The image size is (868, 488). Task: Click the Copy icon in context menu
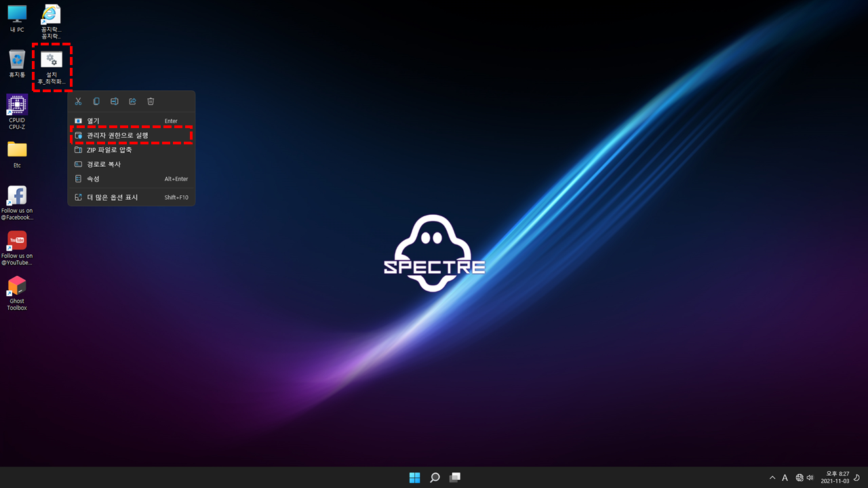point(96,101)
